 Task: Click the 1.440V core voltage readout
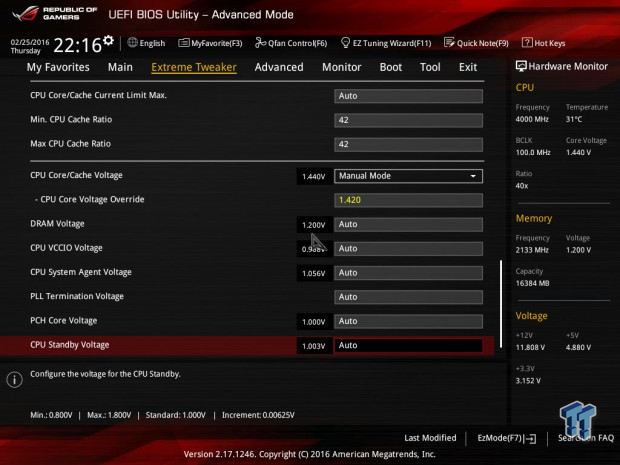[314, 177]
